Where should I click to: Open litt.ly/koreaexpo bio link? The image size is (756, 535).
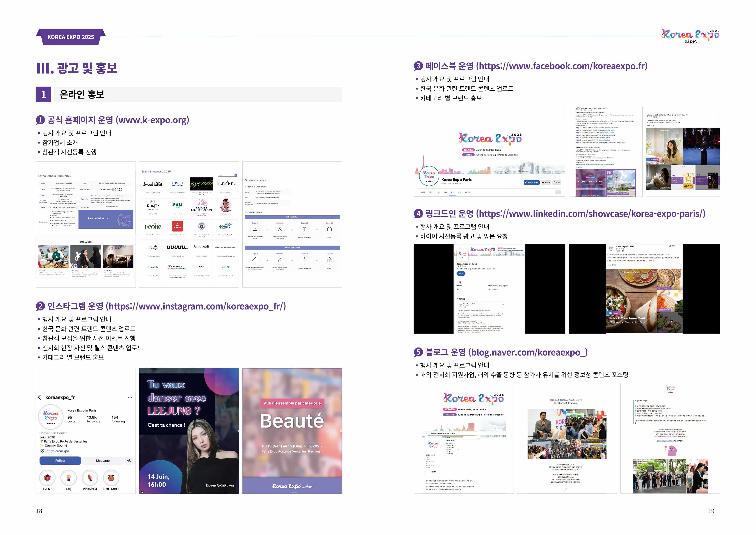pyautogui.click(x=57, y=451)
